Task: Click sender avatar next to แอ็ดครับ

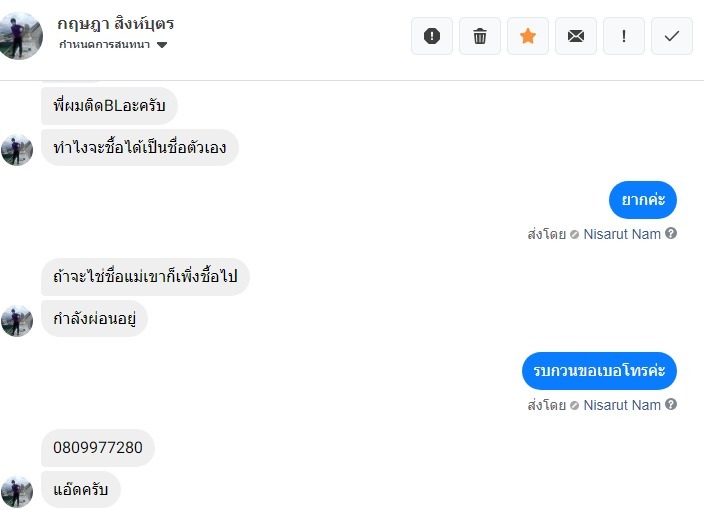Action: pos(17,491)
